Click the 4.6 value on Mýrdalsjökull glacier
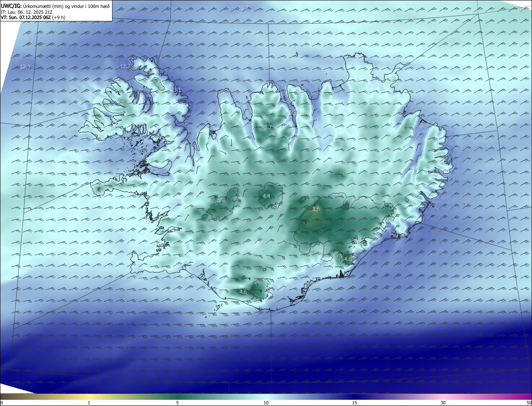Image resolution: width=532 pixels, height=406 pixels. coord(243,292)
